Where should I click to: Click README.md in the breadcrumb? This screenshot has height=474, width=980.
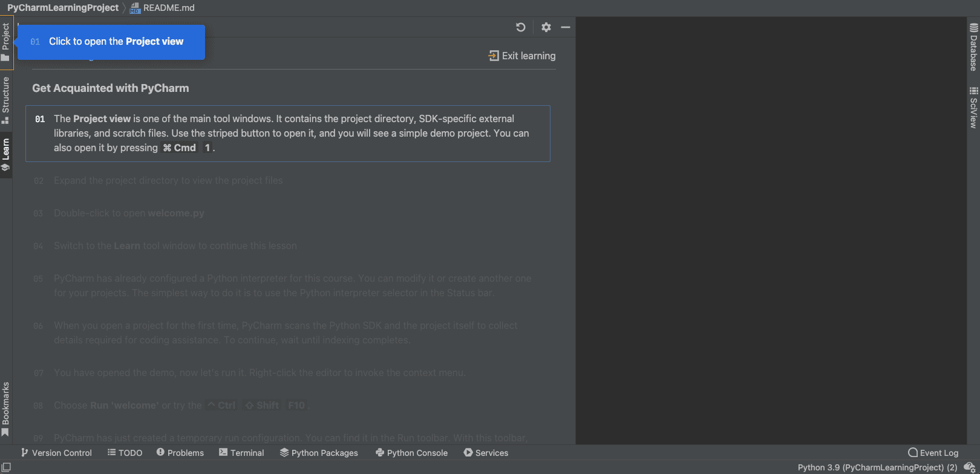(169, 8)
